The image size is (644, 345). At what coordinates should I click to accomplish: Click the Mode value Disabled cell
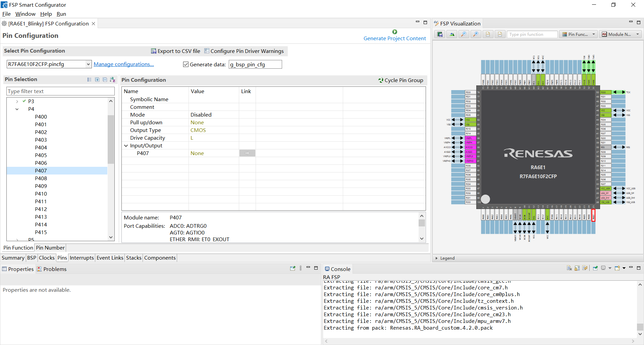pos(214,115)
